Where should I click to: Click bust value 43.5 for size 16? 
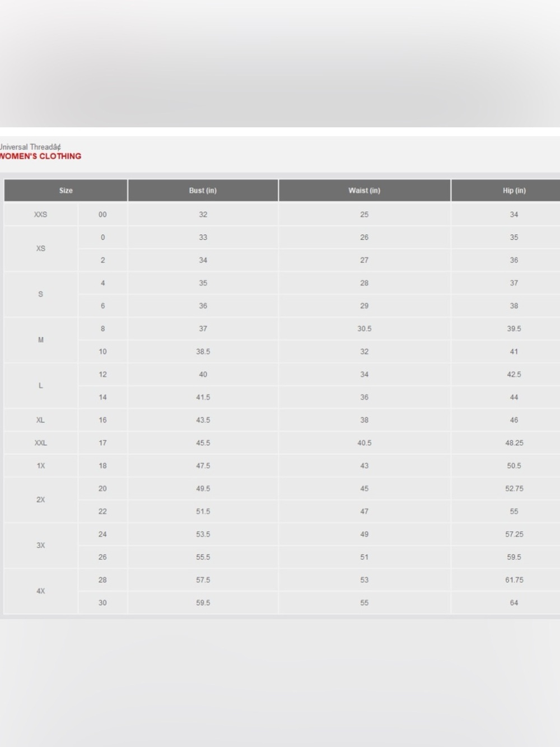coord(203,420)
